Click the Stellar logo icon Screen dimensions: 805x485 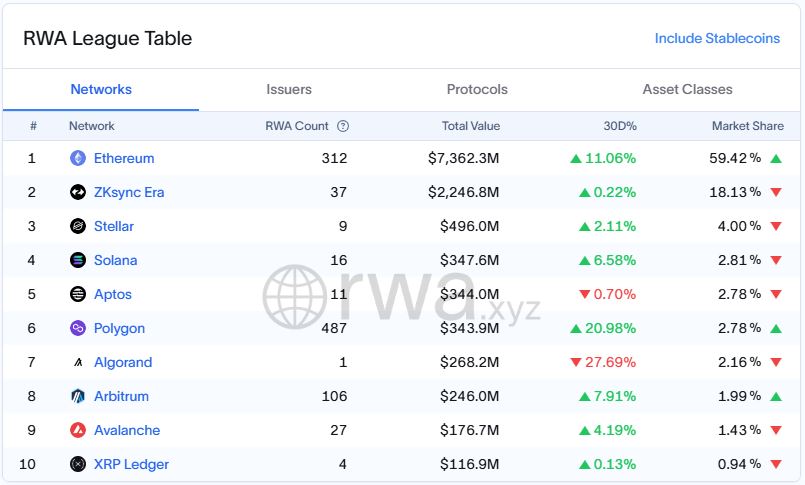[x=78, y=226]
